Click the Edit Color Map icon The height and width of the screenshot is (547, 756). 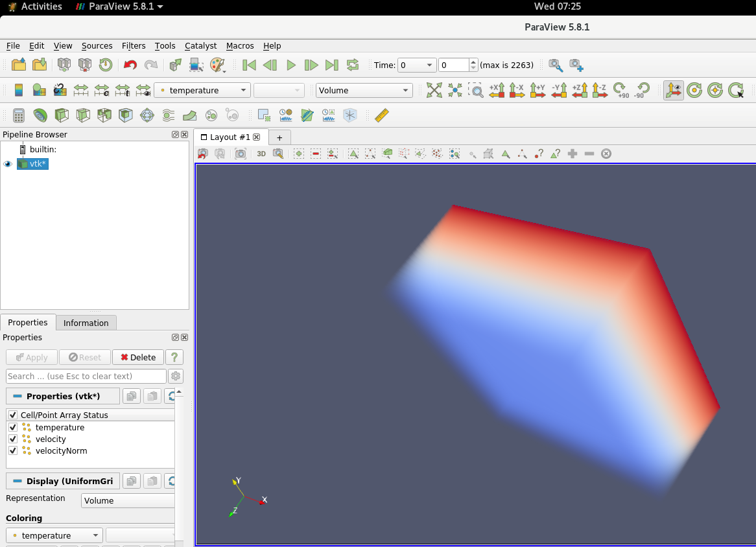click(39, 91)
